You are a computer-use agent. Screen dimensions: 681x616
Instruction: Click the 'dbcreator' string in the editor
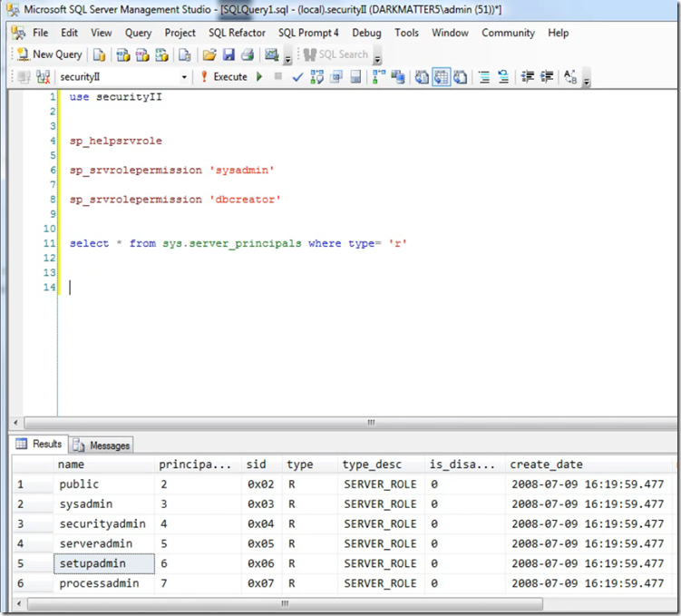point(246,200)
